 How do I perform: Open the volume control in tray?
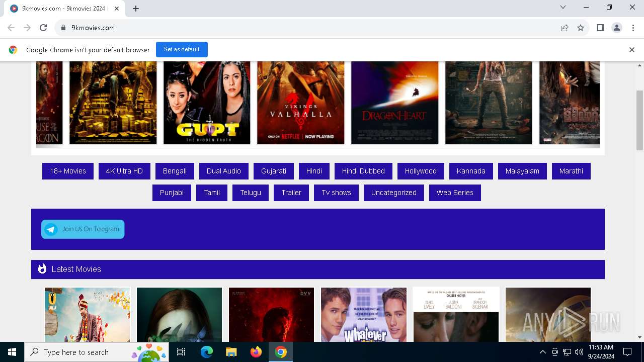(579, 352)
